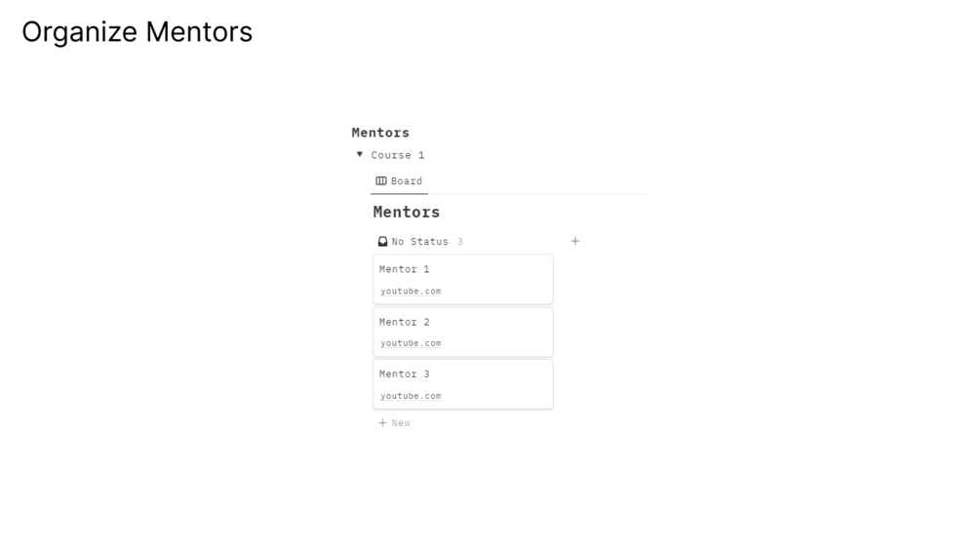The image size is (980, 551).
Task: Select the No Status group label
Action: click(420, 241)
